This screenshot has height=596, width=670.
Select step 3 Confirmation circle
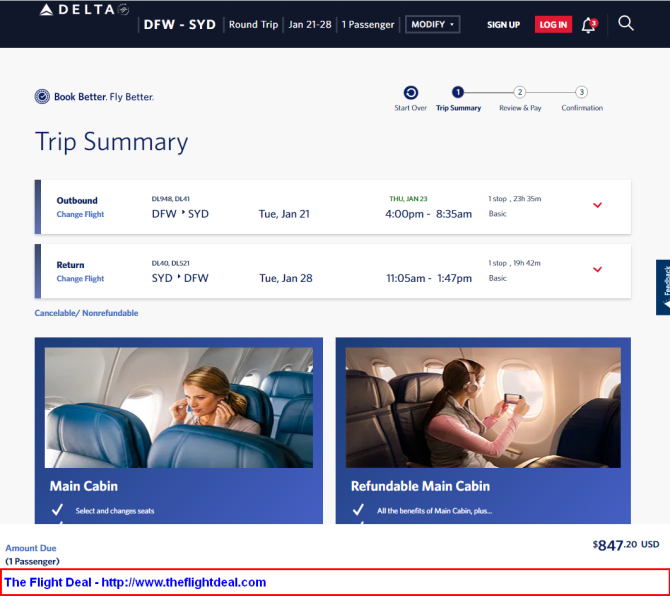click(x=581, y=92)
